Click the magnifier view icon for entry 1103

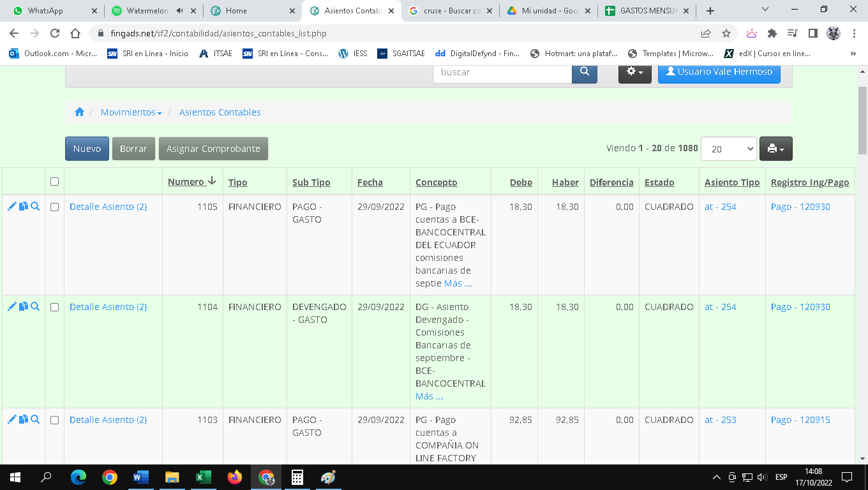click(35, 420)
